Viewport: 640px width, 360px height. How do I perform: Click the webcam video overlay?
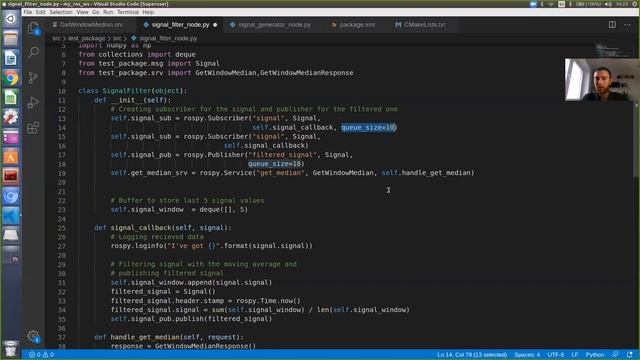click(x=602, y=80)
